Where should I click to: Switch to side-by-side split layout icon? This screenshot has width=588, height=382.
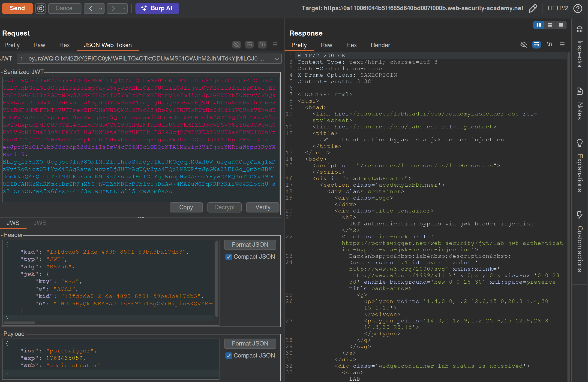(x=539, y=25)
